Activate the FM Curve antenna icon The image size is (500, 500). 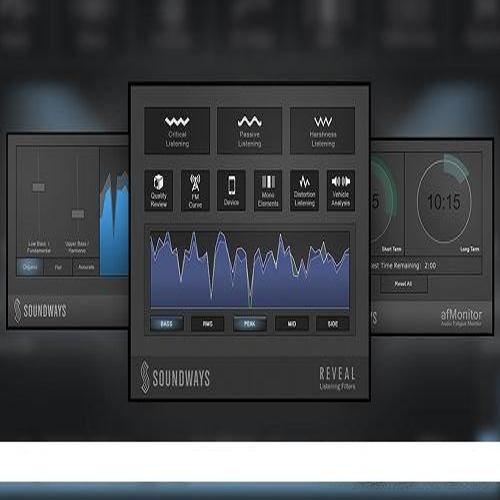click(195, 191)
